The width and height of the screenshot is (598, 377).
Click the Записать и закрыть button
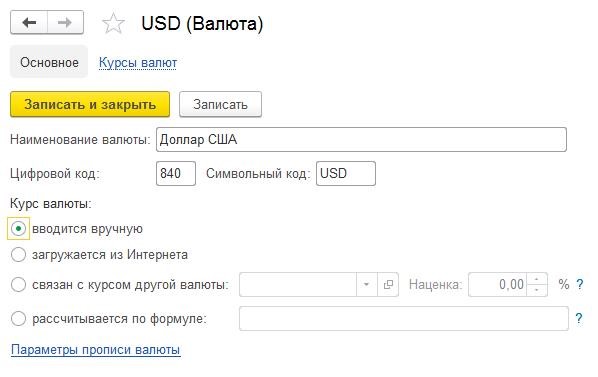90,104
